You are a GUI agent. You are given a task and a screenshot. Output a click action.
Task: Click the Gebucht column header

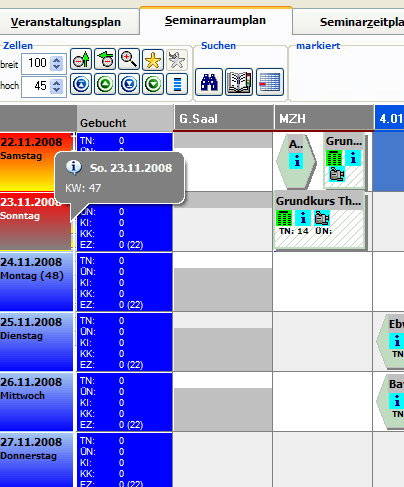click(125, 119)
